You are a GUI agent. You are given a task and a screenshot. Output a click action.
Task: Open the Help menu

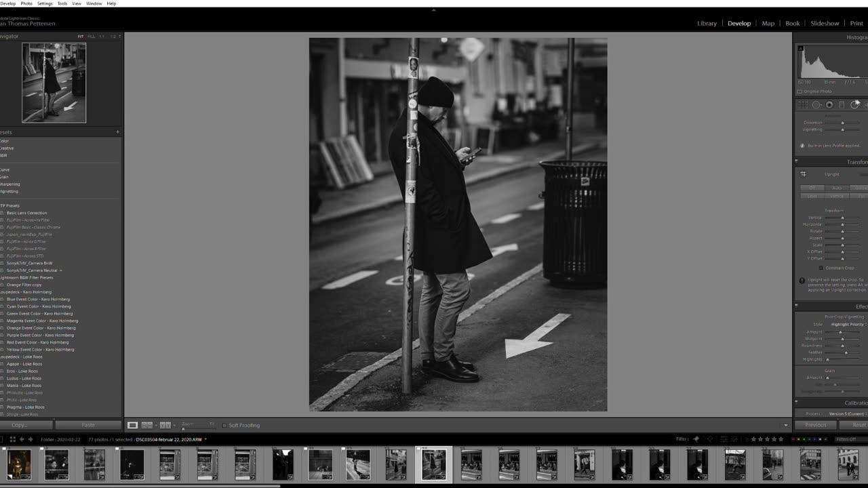tap(112, 3)
